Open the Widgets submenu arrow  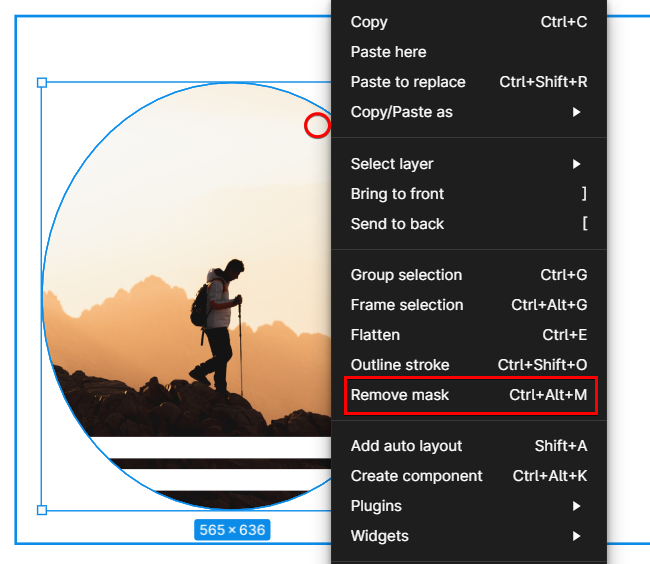[x=576, y=536]
